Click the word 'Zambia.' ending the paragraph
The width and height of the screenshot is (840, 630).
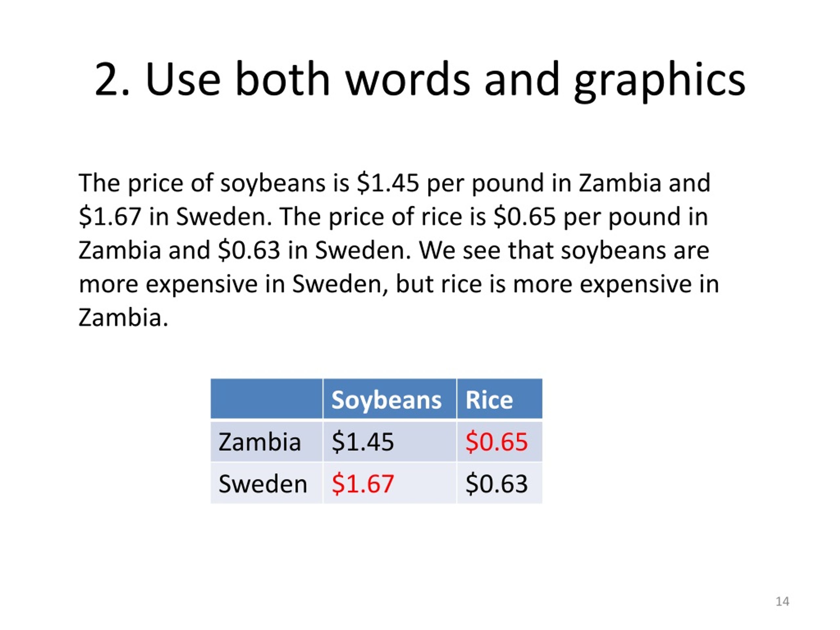[x=123, y=318]
